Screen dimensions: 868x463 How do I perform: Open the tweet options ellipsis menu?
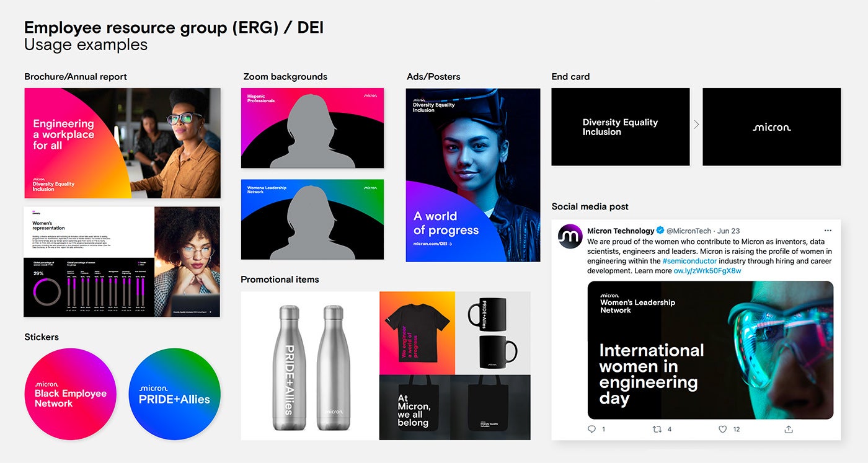click(x=828, y=230)
